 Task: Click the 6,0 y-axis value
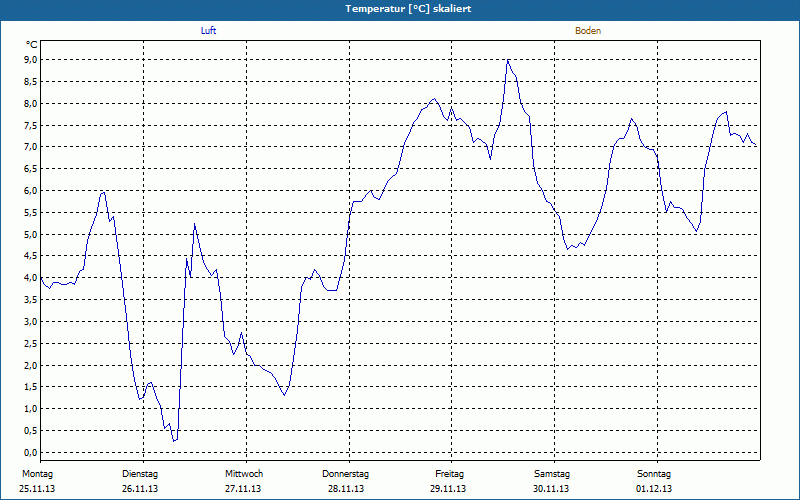[x=31, y=191]
